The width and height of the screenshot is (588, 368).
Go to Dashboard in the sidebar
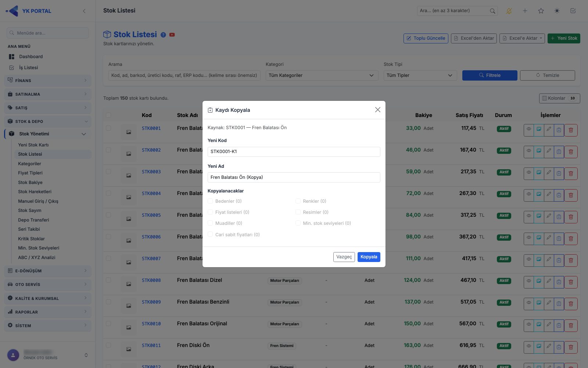(31, 57)
